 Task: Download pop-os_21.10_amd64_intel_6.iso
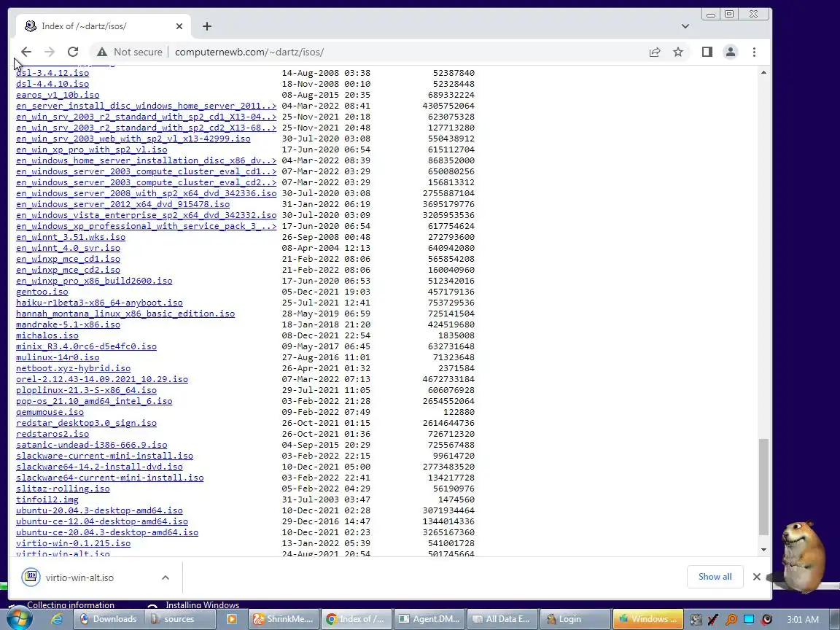pyautogui.click(x=94, y=401)
